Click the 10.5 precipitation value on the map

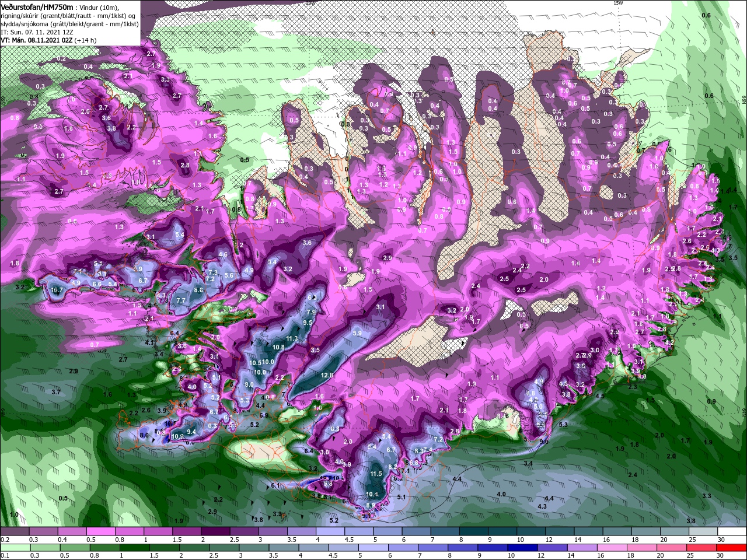click(x=255, y=363)
